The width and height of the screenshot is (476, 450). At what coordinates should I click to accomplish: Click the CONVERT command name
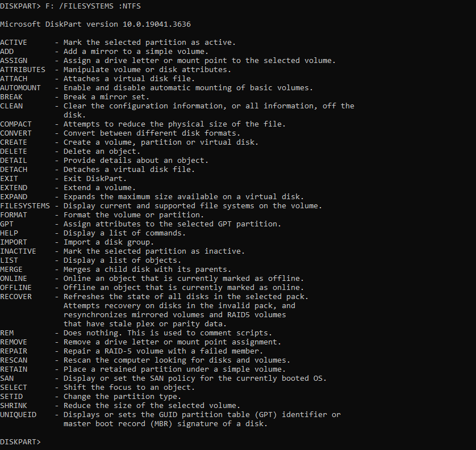point(16,133)
